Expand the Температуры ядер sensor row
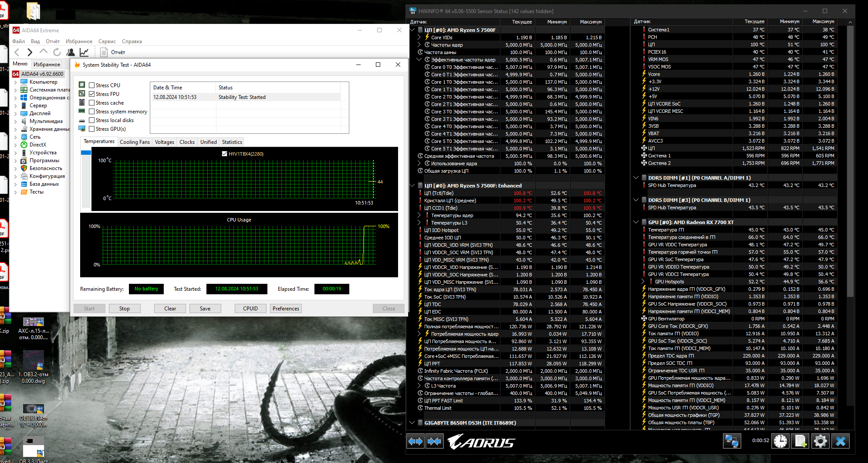The image size is (868, 463). coord(419,215)
